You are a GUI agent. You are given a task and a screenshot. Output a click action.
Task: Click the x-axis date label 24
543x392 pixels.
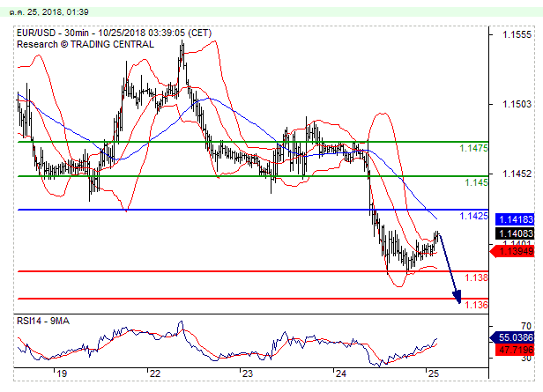point(341,374)
